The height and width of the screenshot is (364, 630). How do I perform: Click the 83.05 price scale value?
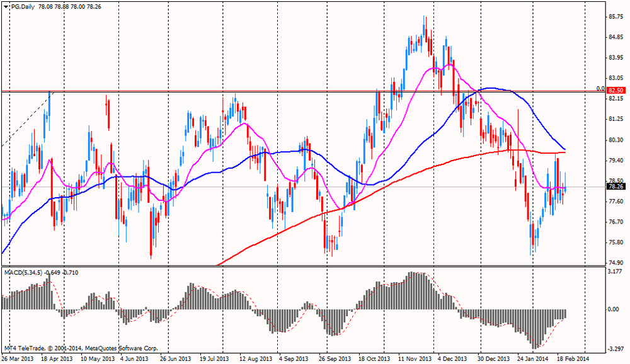(x=616, y=78)
